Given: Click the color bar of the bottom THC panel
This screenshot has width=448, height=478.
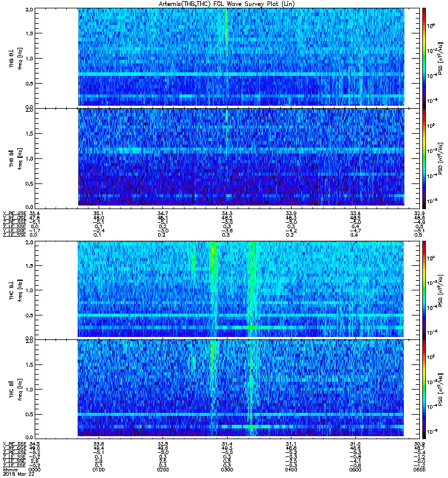Looking at the screenshot, I should [x=424, y=390].
